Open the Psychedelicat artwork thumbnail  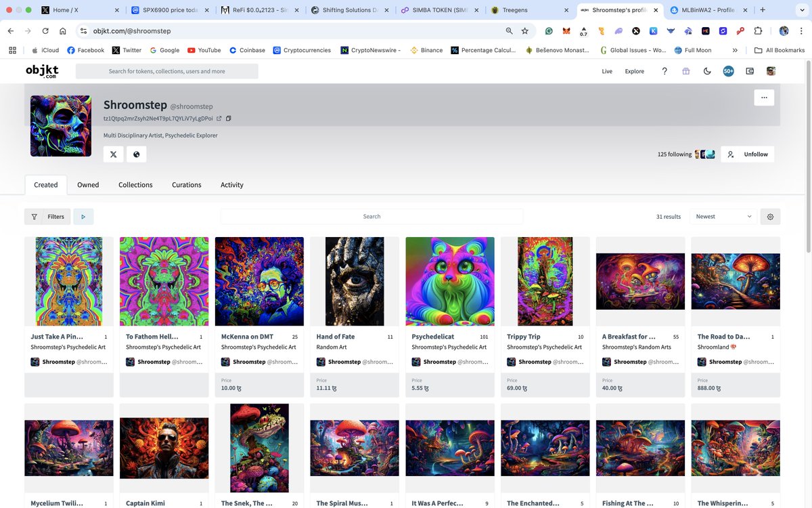tap(450, 281)
